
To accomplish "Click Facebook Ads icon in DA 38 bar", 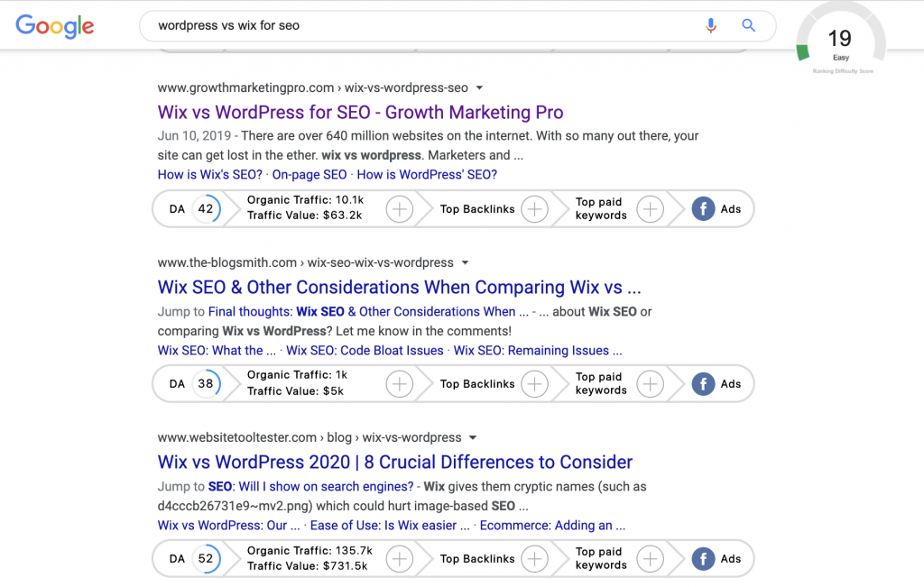I will [703, 384].
